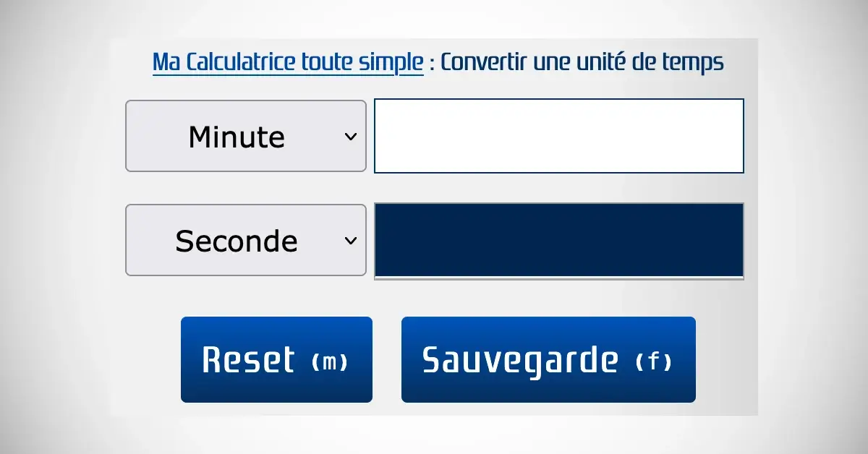Click the "(m)" shortcut hint on Reset
The height and width of the screenshot is (454, 868).
pyautogui.click(x=330, y=361)
